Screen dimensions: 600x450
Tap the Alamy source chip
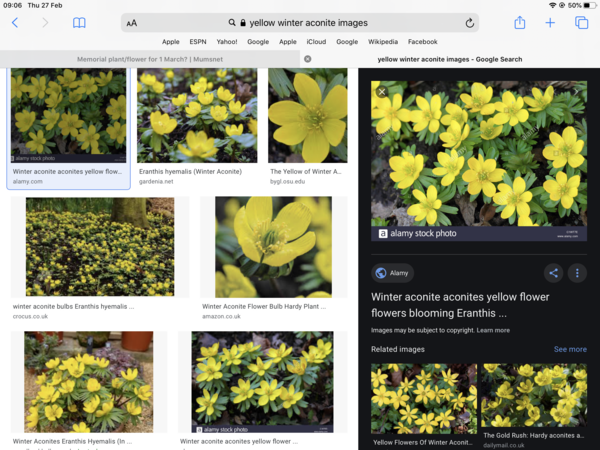[x=392, y=273]
